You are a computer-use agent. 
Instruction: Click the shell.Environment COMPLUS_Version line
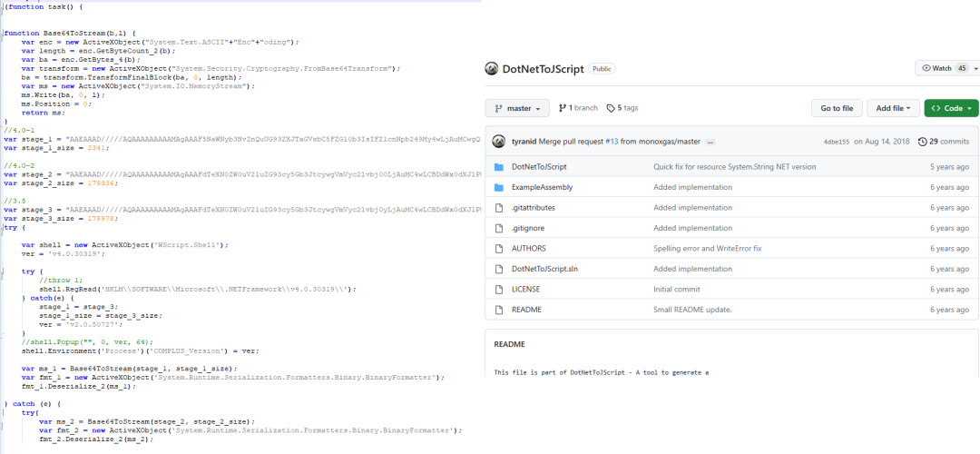pos(140,350)
